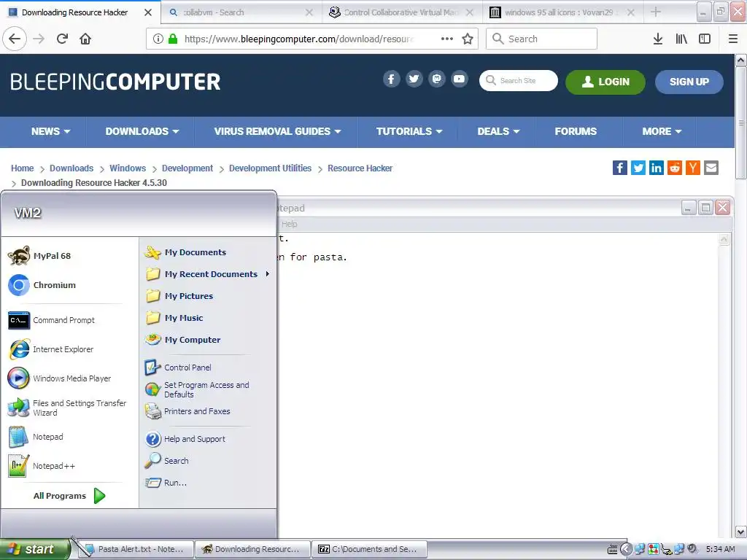Open My Documents folder
The height and width of the screenshot is (560, 747).
[x=186, y=252]
